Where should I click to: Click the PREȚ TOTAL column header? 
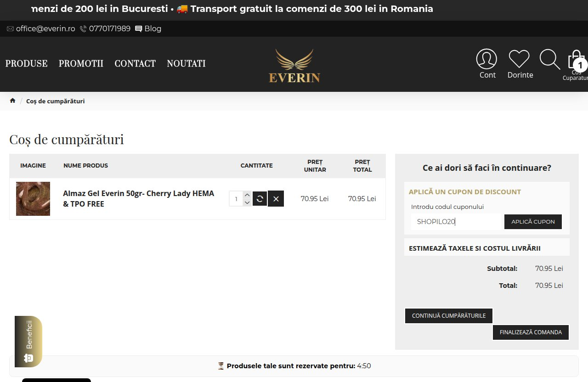click(x=362, y=166)
